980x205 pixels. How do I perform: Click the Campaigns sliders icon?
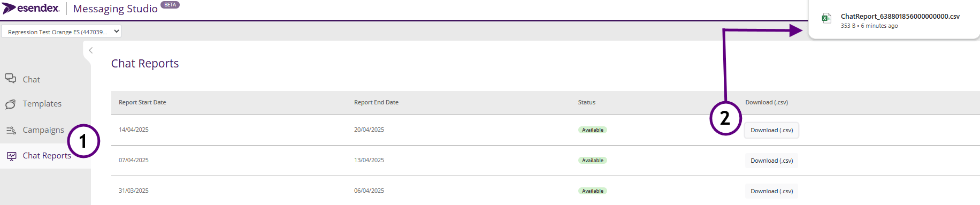click(x=11, y=130)
